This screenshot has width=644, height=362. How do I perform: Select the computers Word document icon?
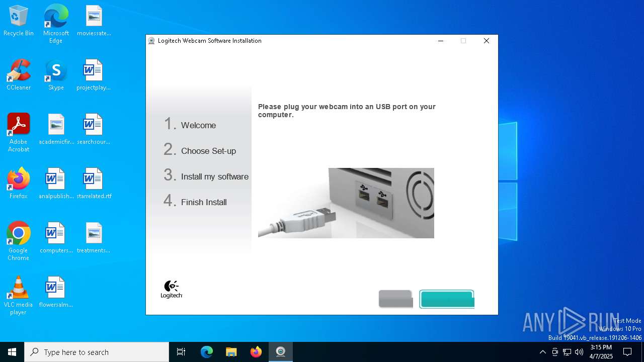point(56,238)
